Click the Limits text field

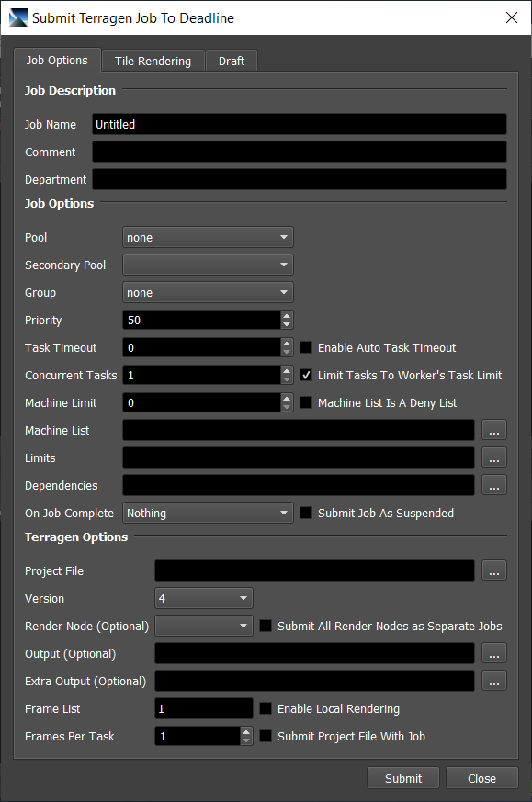click(299, 457)
